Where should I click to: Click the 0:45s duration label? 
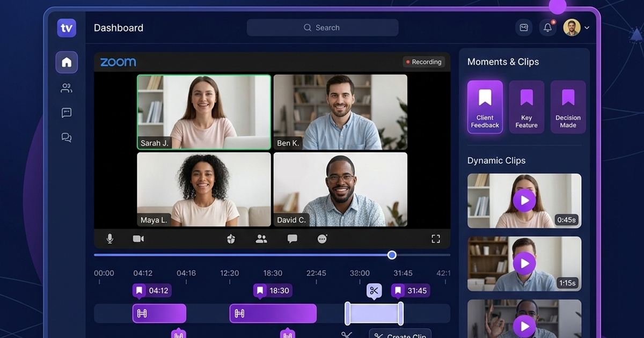[566, 220]
